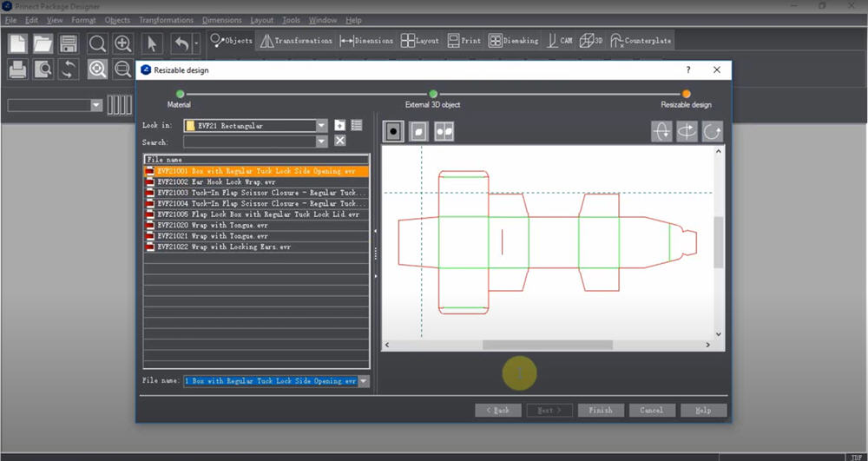The width and height of the screenshot is (868, 461).
Task: Expand the Look in folder dropdown
Action: point(322,126)
